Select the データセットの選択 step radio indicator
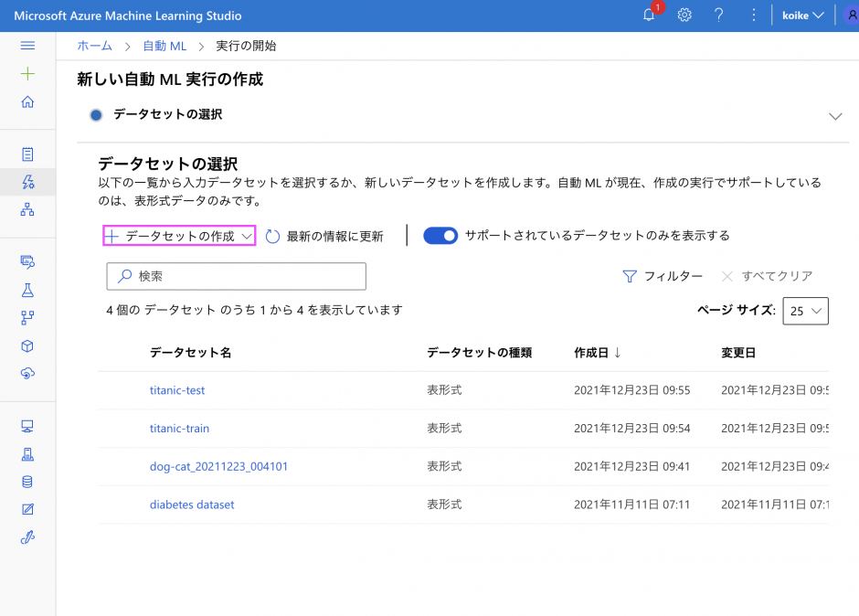The width and height of the screenshot is (859, 616). [96, 115]
